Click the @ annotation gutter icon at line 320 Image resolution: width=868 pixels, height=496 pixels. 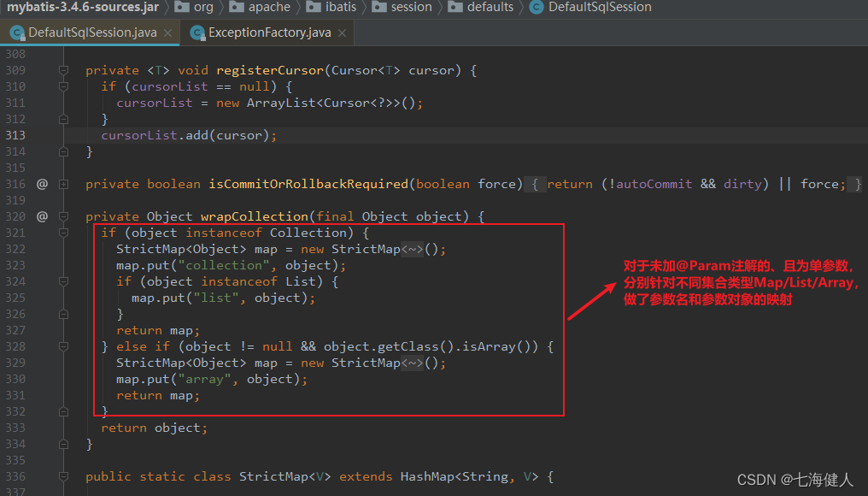[x=41, y=216]
